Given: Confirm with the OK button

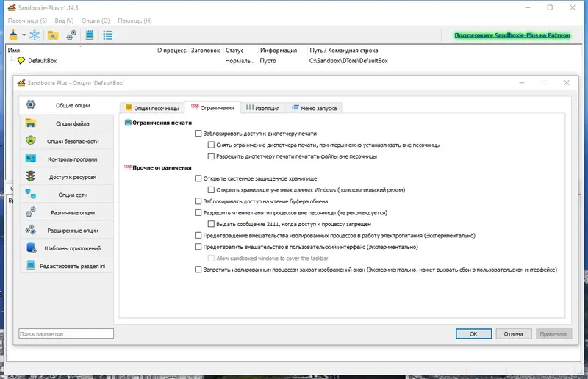Looking at the screenshot, I should click(x=473, y=333).
